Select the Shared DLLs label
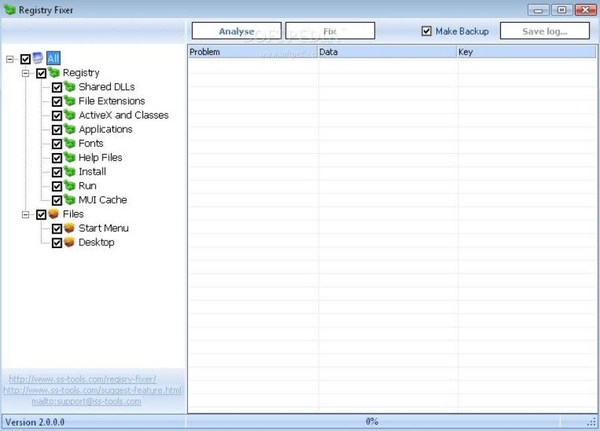Viewport: 600px width, 431px height. pos(107,87)
